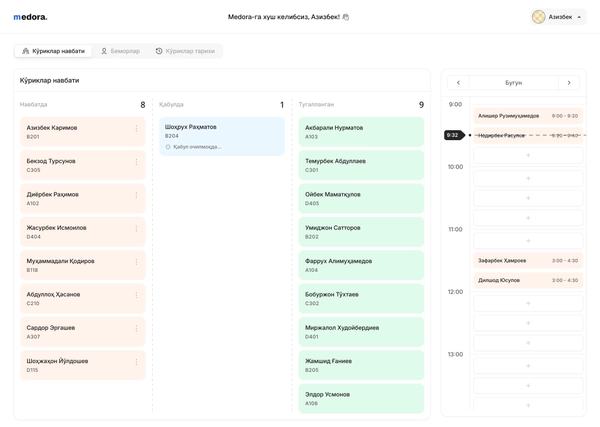Switch to Кўриклар навбати tab
The image size is (600, 427).
[x=53, y=51]
